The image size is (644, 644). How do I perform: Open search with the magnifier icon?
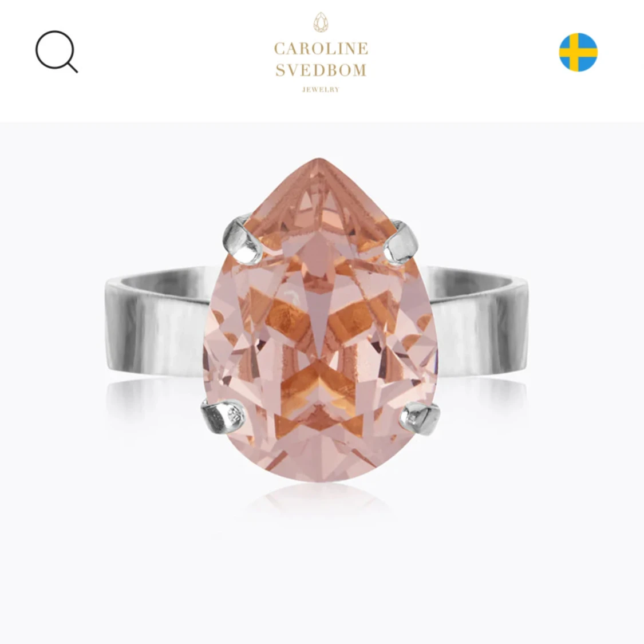tap(57, 52)
